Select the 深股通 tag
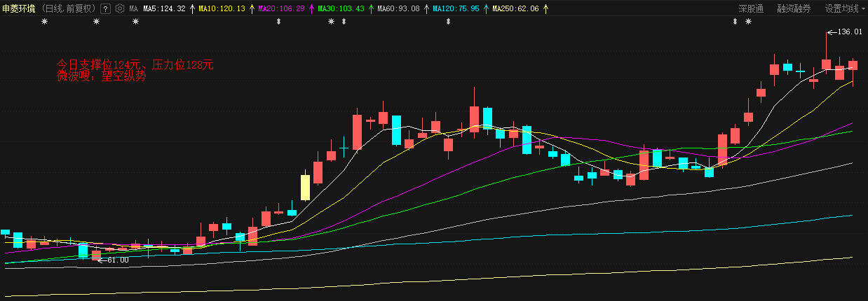This screenshot has height=301, width=868. pyautogui.click(x=751, y=9)
